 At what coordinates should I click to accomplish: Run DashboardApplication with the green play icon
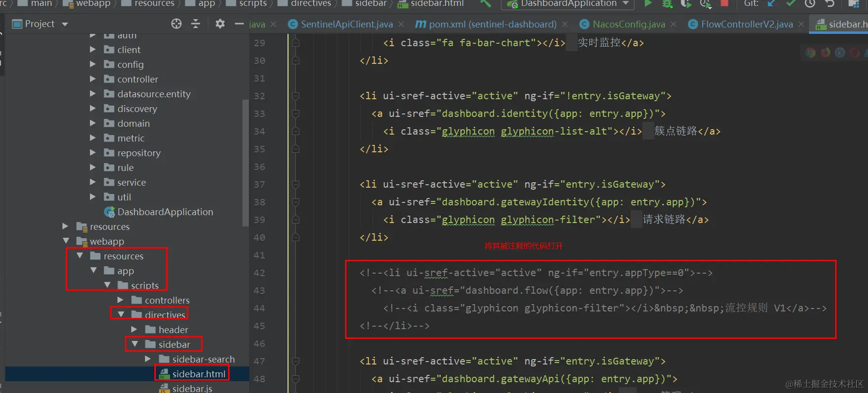pos(648,3)
